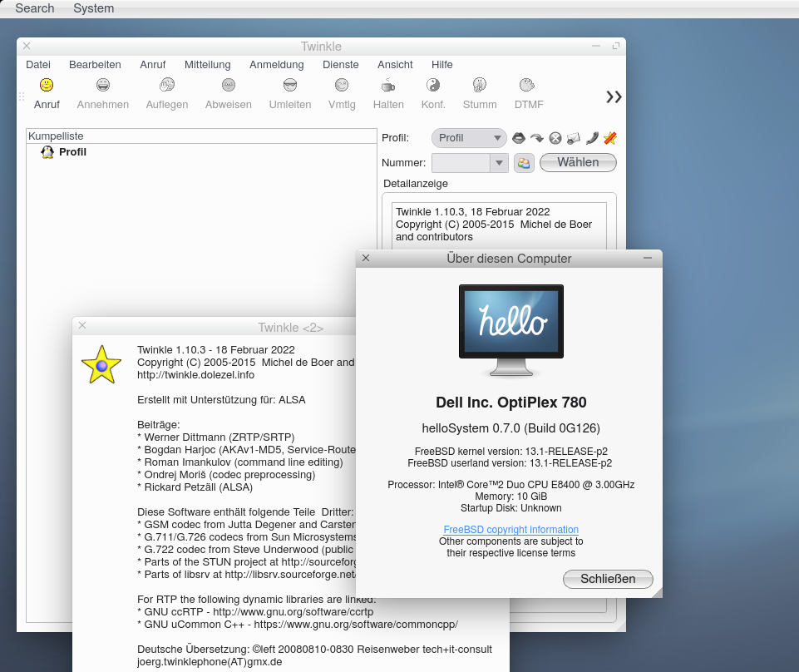
Task: Click the gray circled X status icon
Action: point(555,138)
